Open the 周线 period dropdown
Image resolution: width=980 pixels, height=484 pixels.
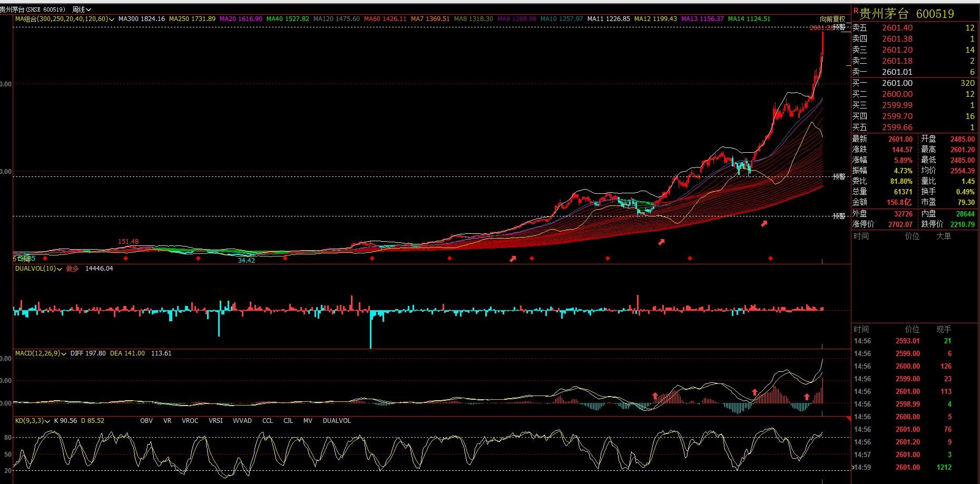tap(82, 9)
